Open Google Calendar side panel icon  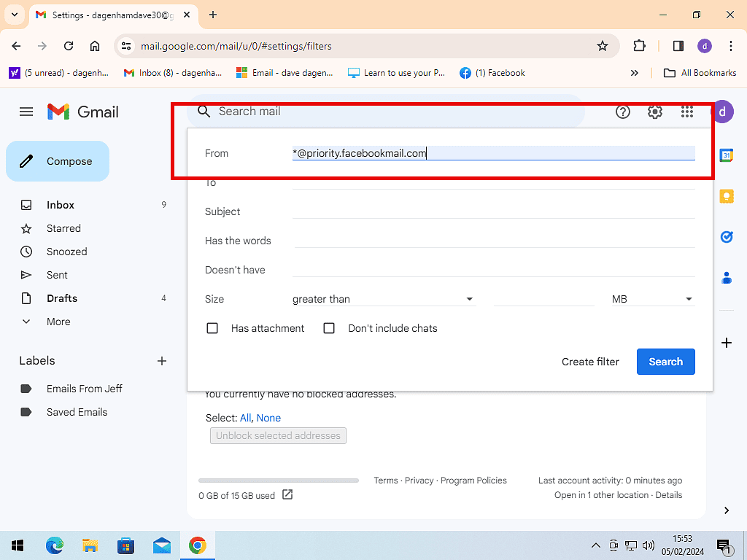click(x=727, y=155)
